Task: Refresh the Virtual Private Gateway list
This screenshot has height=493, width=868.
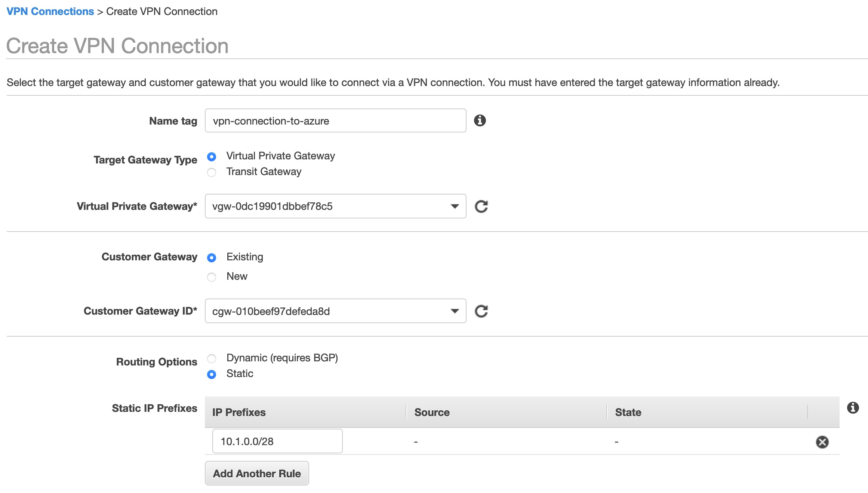Action: 481,206
